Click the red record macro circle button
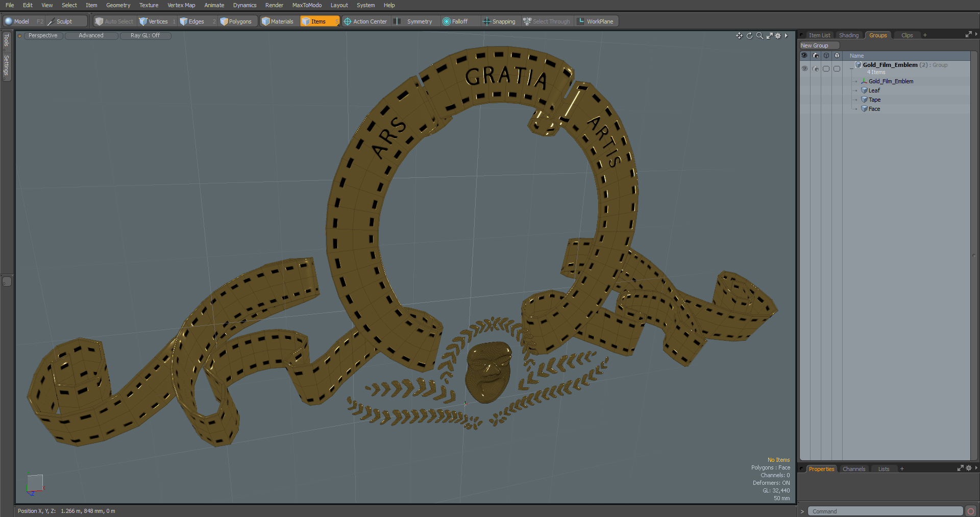Screen dimensions: 980x517 point(971,511)
